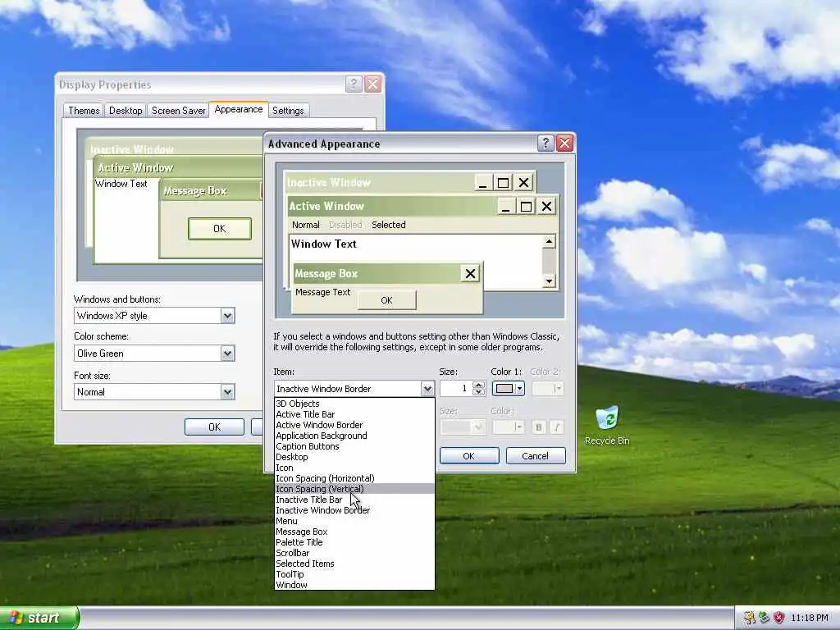Viewport: 840px width, 630px height.
Task: Open the Start menu
Action: (x=39, y=618)
